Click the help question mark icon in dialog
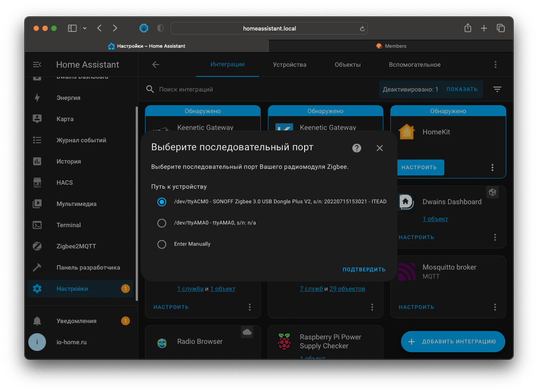The height and width of the screenshot is (392, 538). pos(357,148)
